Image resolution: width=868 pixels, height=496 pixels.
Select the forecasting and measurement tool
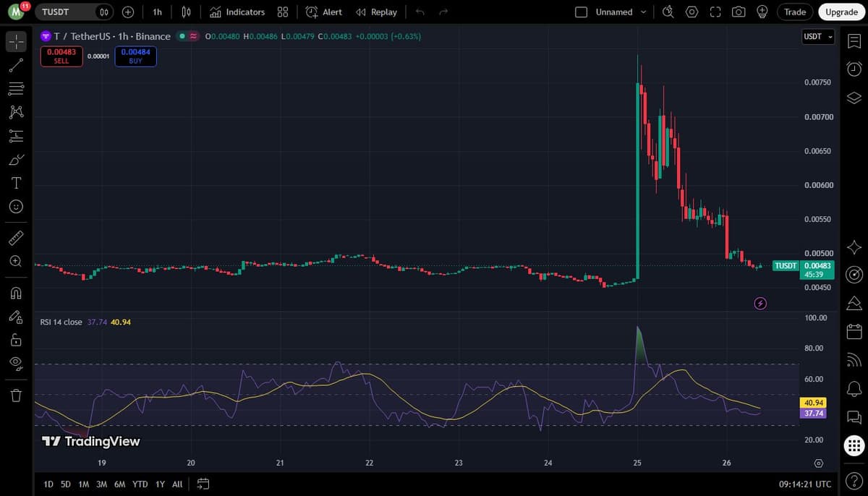(16, 135)
